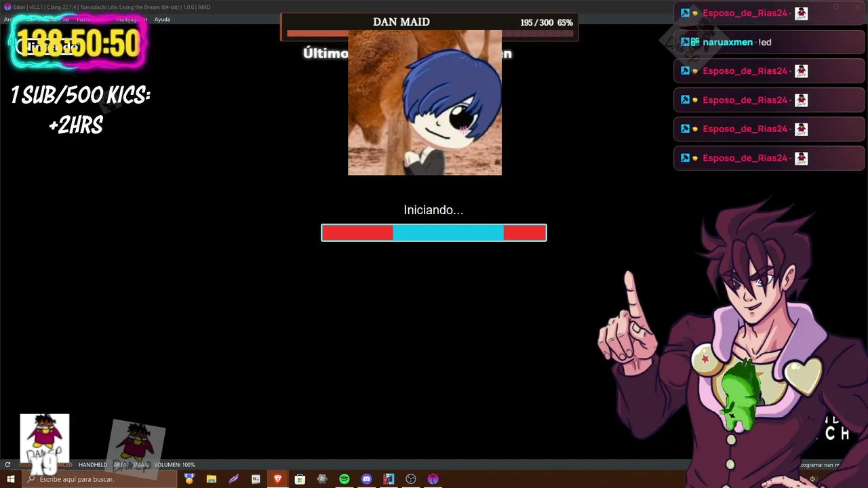Click the refresh icon in Eden's status bar
The image size is (868, 488).
[x=7, y=465]
